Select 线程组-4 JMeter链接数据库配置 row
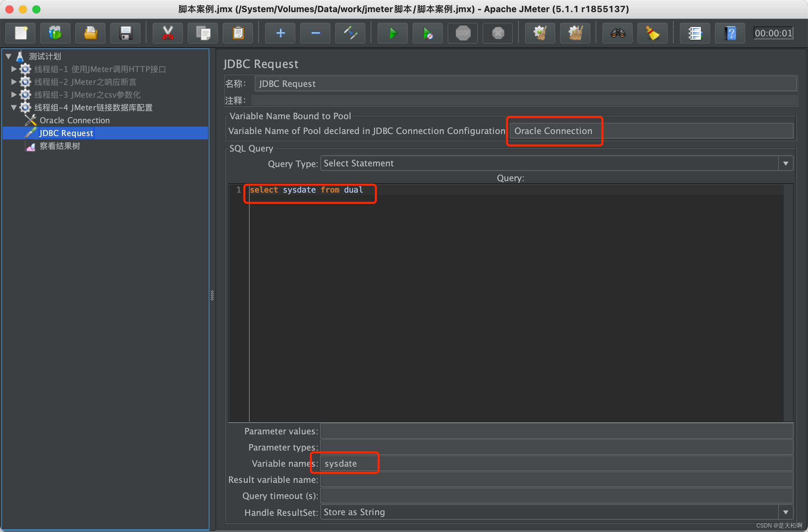This screenshot has height=532, width=808. [x=93, y=108]
